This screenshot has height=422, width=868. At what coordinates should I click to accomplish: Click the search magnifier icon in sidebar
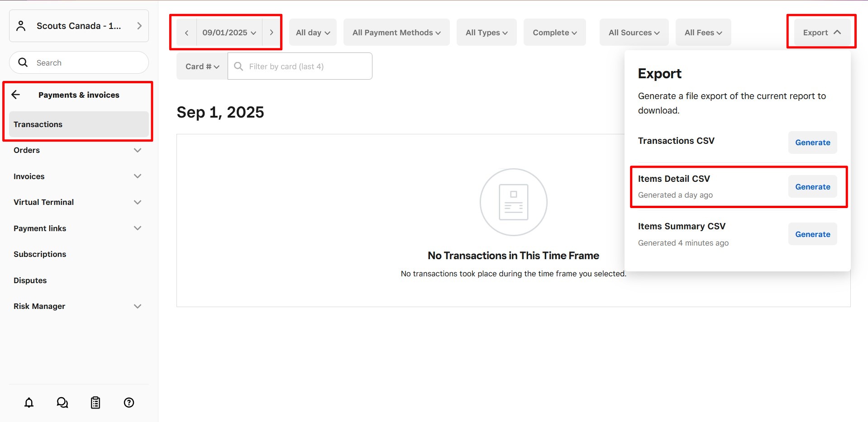(x=23, y=62)
